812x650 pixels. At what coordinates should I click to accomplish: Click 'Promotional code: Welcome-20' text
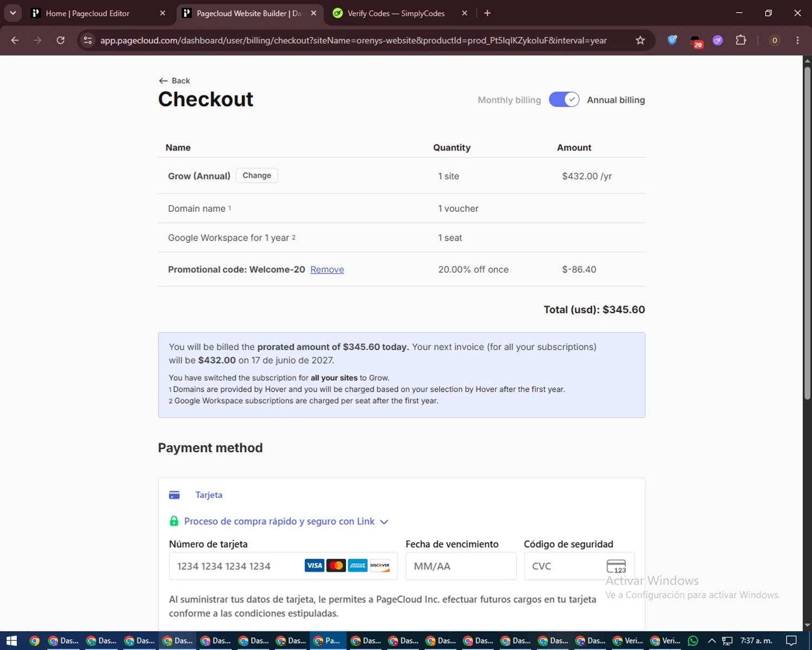coord(237,269)
